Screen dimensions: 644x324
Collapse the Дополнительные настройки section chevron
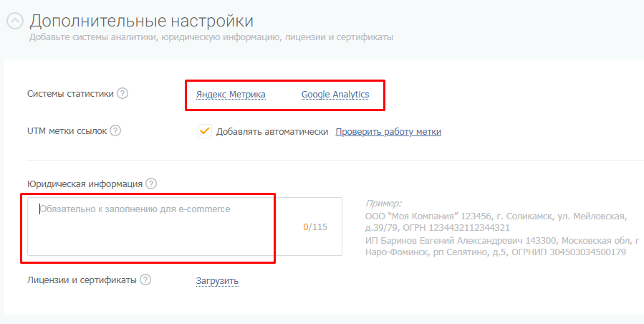coord(15,21)
